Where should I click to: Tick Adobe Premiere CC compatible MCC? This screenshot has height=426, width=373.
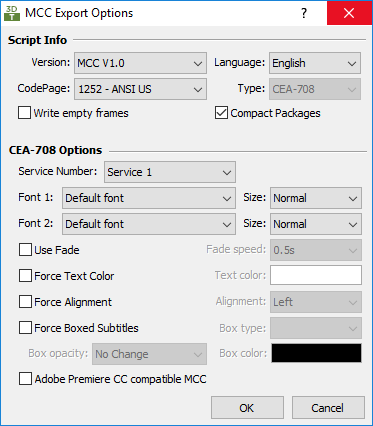(25, 379)
